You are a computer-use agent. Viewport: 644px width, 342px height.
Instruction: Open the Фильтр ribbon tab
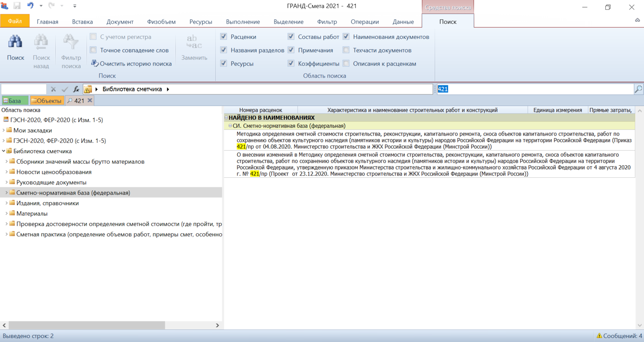click(x=327, y=22)
